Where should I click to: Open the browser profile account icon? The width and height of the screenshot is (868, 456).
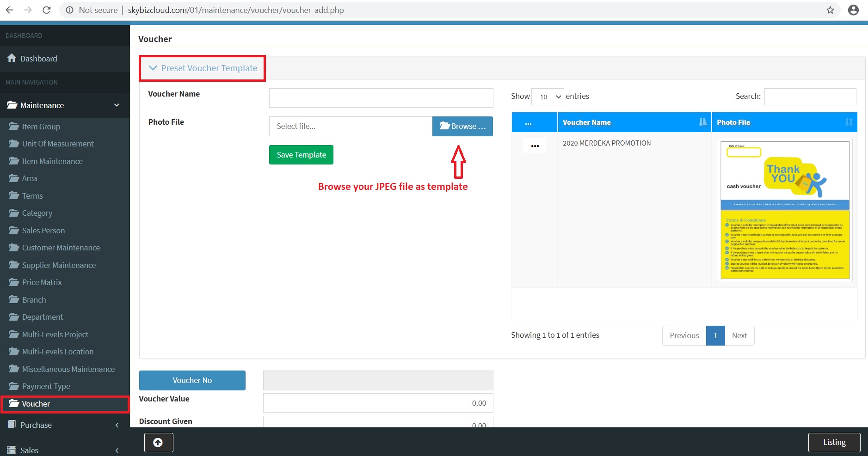(x=853, y=10)
